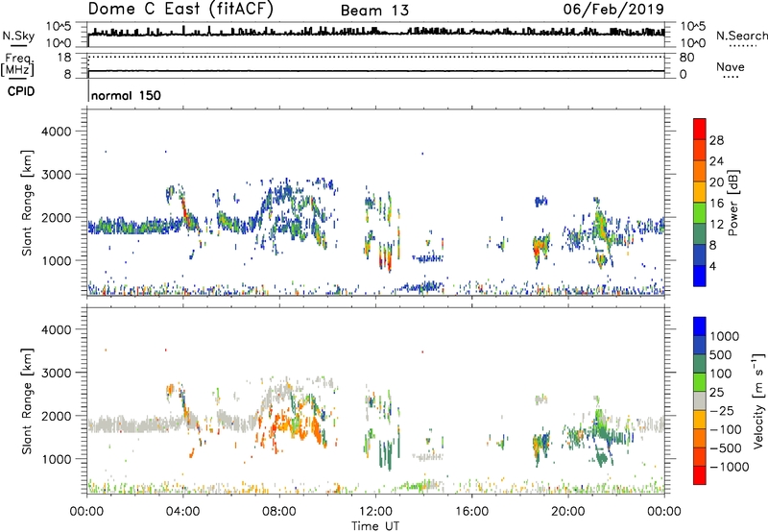Click the frequency line in the Freq panel
The height and width of the screenshot is (532, 768).
tap(375, 71)
